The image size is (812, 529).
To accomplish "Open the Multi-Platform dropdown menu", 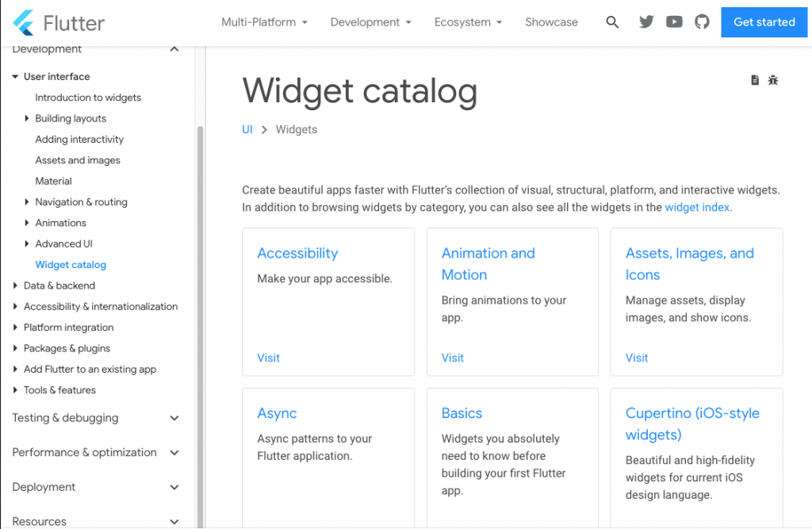I will pyautogui.click(x=264, y=22).
